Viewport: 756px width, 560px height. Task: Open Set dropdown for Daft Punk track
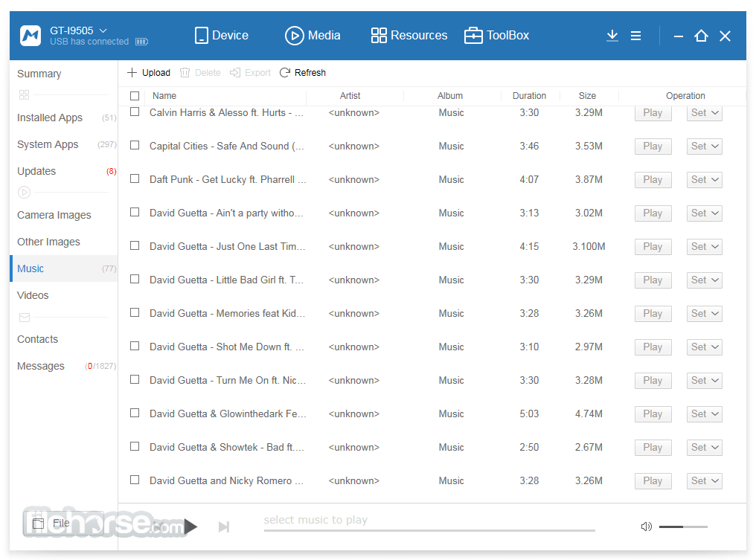(705, 180)
